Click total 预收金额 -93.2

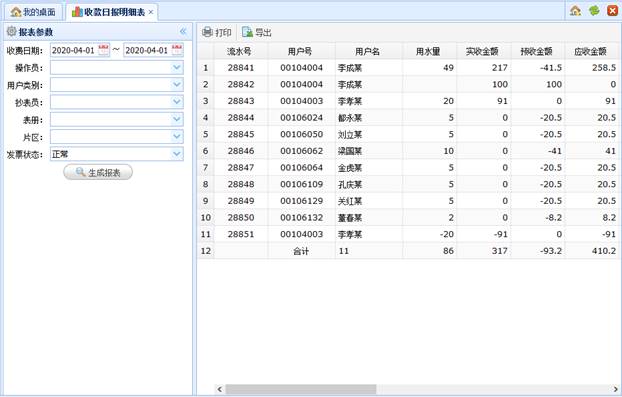point(551,251)
